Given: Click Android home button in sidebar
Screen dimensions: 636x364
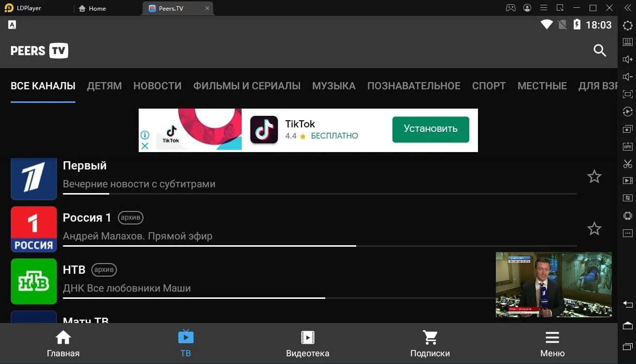Looking at the screenshot, I should coord(627,325).
